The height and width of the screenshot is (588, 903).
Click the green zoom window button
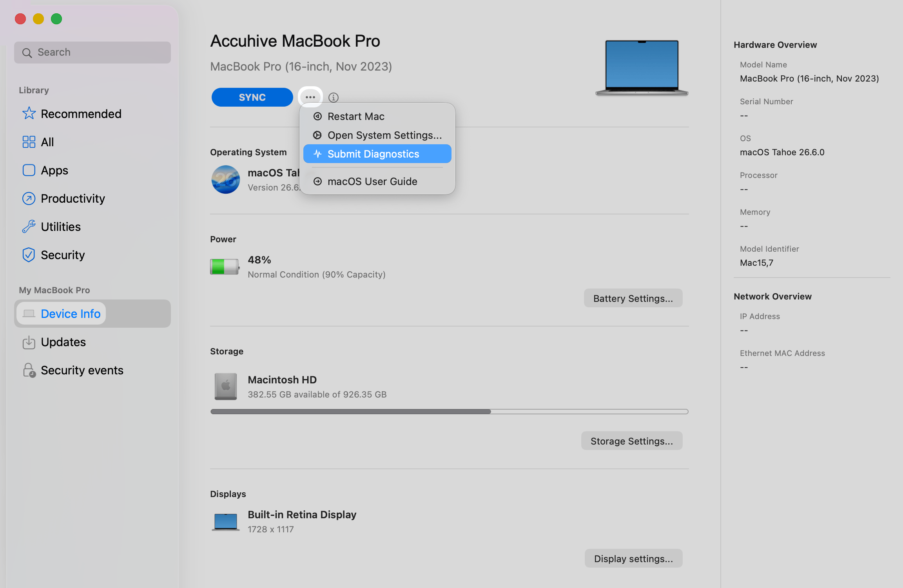56,19
